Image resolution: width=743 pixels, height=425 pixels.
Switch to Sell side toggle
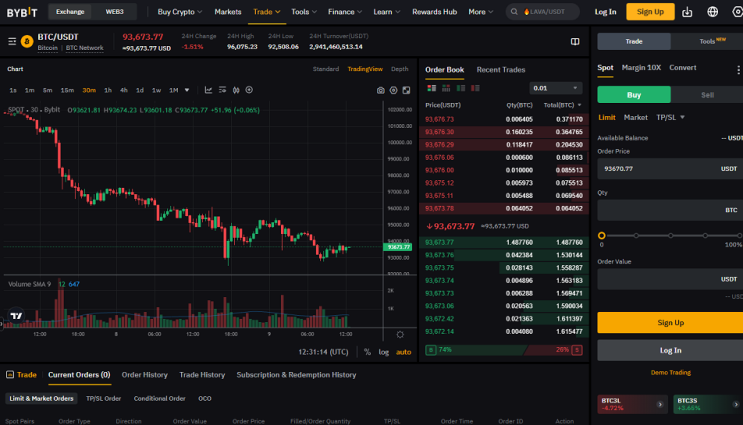707,95
